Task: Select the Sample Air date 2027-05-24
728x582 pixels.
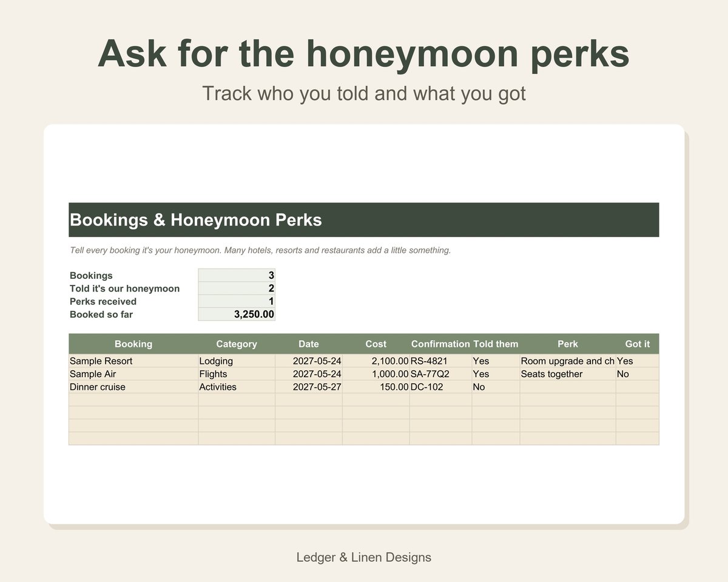Action: (x=309, y=374)
